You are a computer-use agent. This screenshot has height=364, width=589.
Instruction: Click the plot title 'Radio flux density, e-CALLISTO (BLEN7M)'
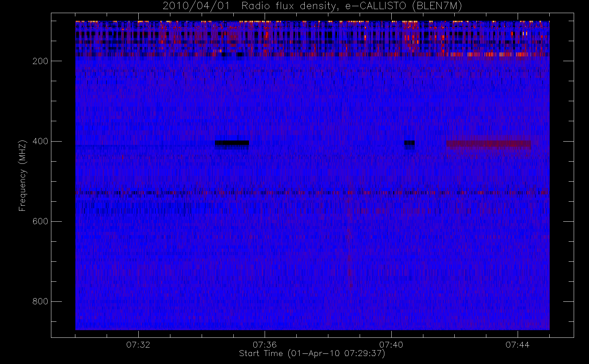(352, 6)
